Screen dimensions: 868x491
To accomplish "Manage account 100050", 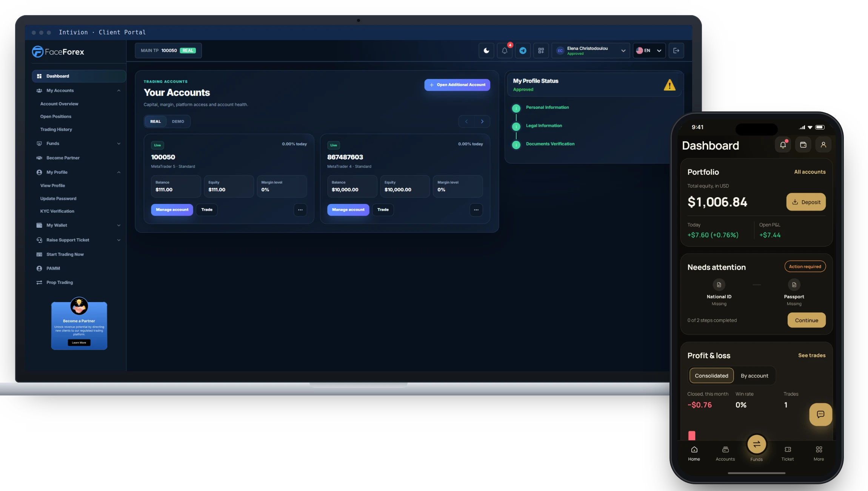I will [172, 210].
